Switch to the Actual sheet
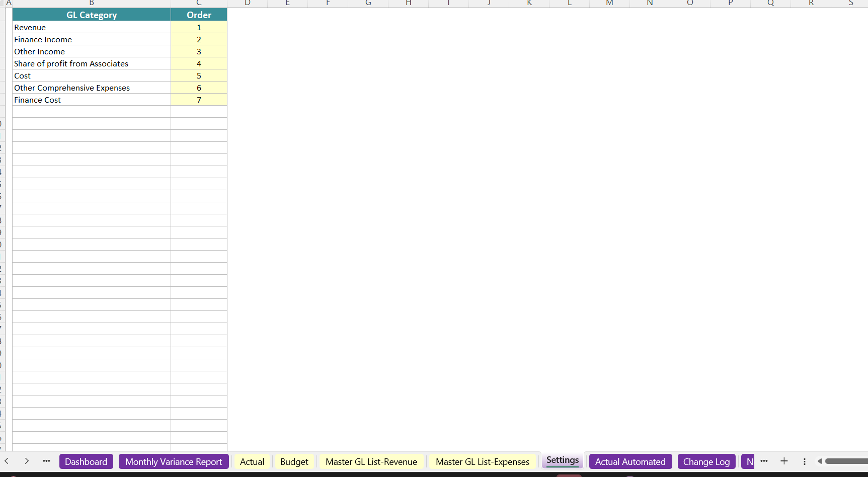The height and width of the screenshot is (477, 868). click(x=252, y=461)
